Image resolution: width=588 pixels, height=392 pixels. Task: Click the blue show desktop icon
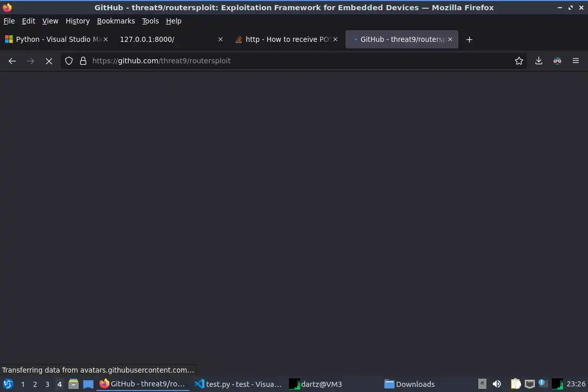pos(88,384)
